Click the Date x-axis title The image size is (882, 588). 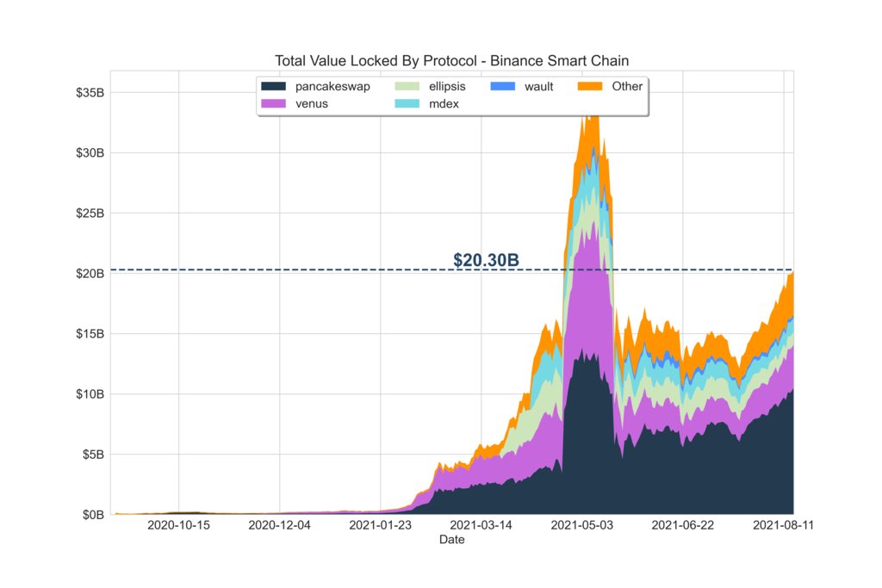[x=451, y=540]
